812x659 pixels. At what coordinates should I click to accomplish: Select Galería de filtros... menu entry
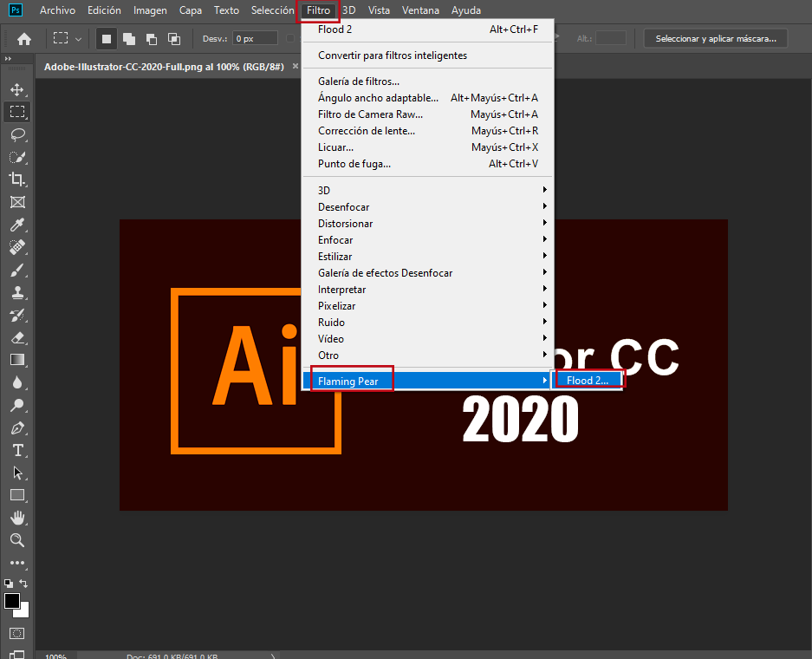[427, 82]
